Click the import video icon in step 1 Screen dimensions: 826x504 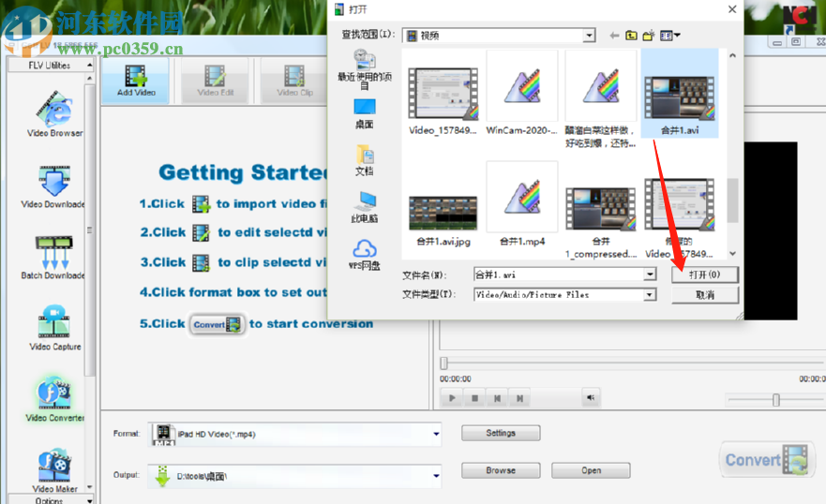(201, 203)
